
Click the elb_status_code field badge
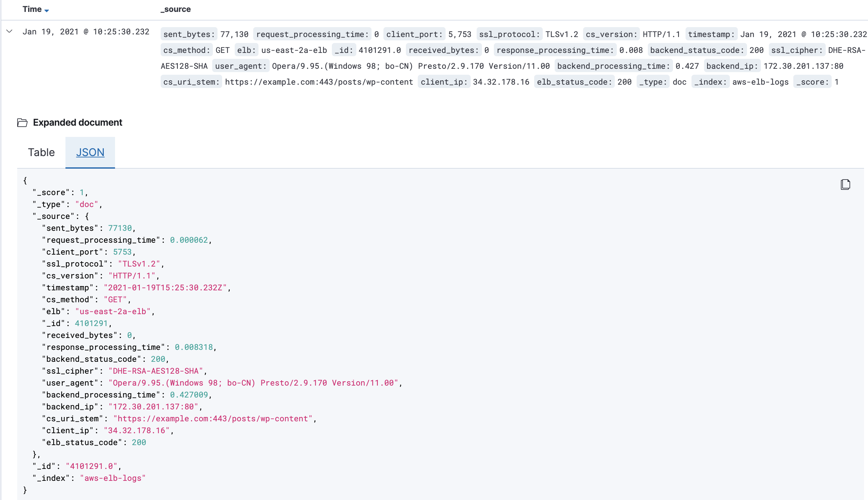(574, 82)
